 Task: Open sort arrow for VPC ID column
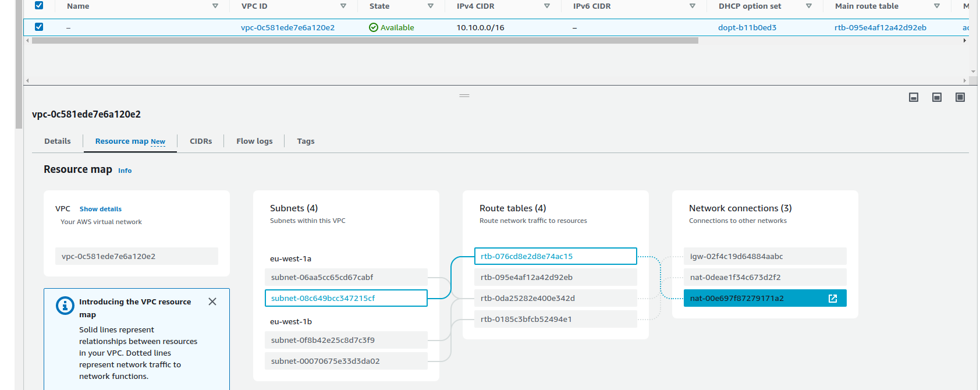[343, 6]
